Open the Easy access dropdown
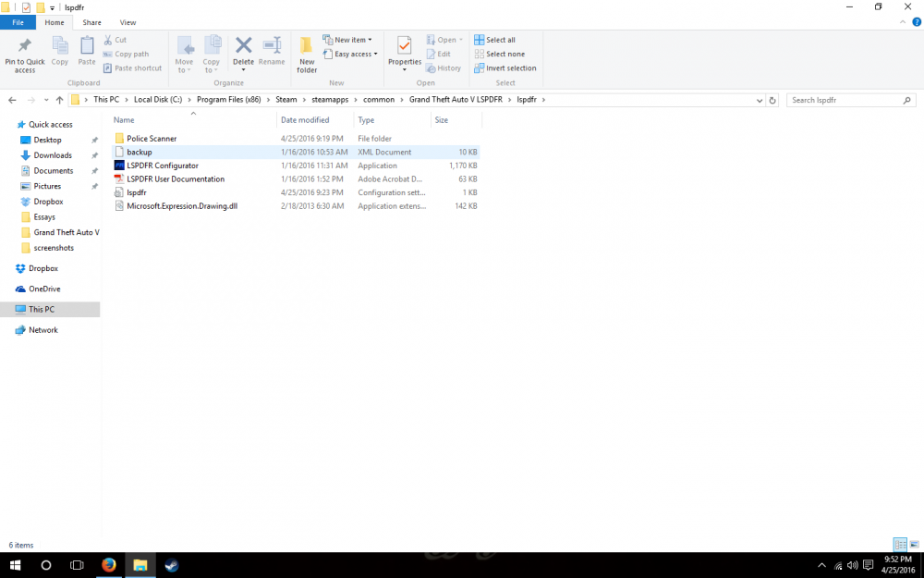The width and height of the screenshot is (924, 578). [x=350, y=54]
